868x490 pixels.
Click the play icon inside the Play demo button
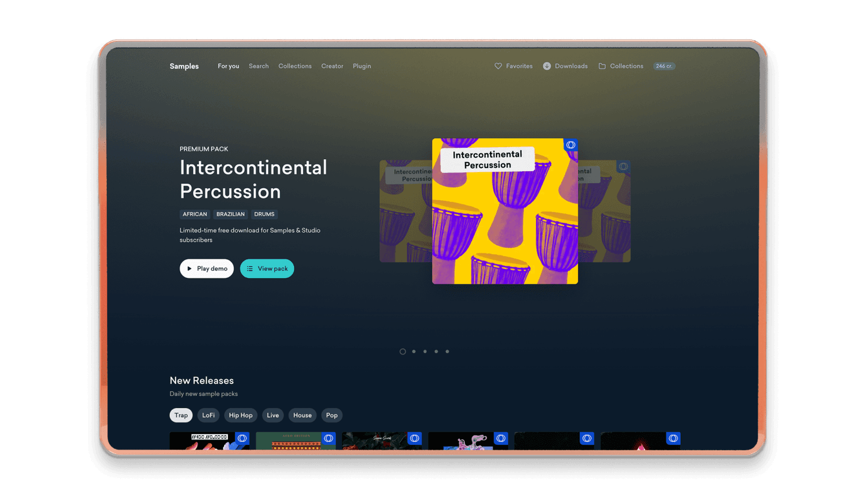pyautogui.click(x=189, y=268)
